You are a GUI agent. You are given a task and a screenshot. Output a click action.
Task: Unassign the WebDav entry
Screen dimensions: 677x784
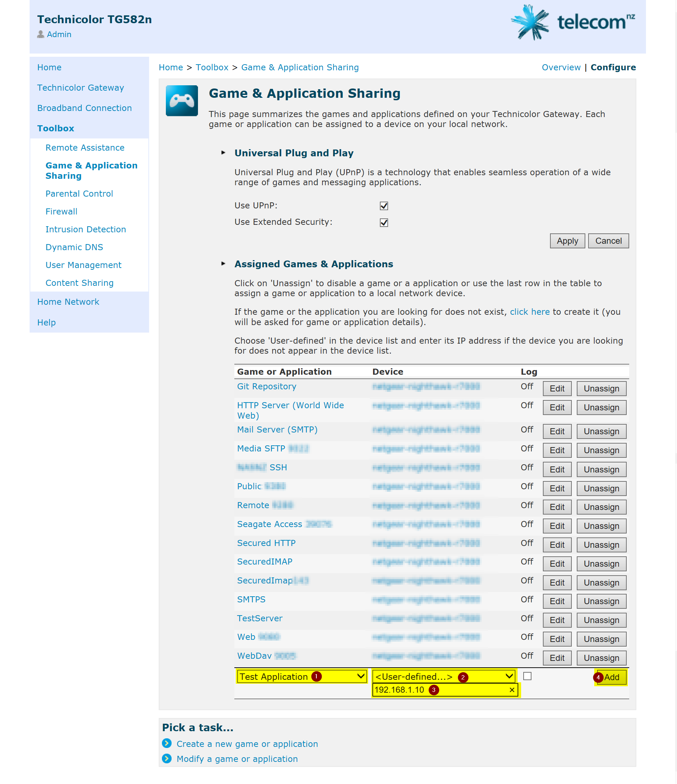point(601,658)
